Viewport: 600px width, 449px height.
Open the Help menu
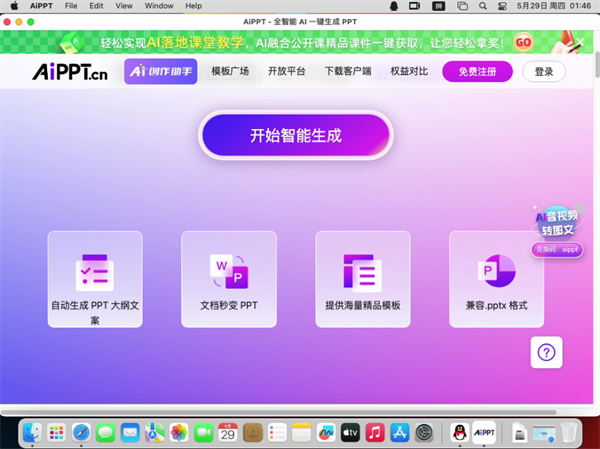[x=193, y=6]
